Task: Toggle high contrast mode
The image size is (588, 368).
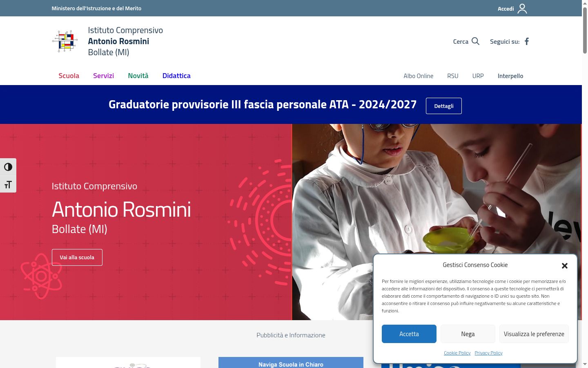Action: 8,167
